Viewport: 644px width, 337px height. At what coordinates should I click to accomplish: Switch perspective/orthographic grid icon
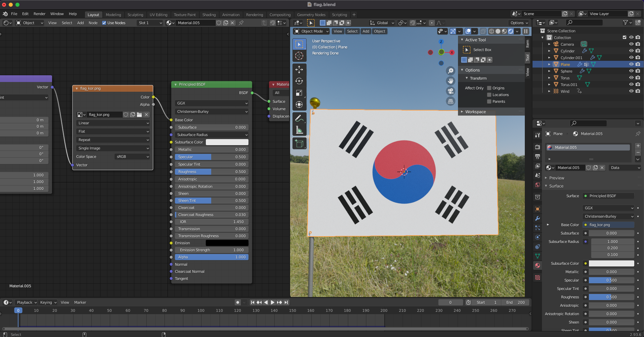pyautogui.click(x=451, y=101)
